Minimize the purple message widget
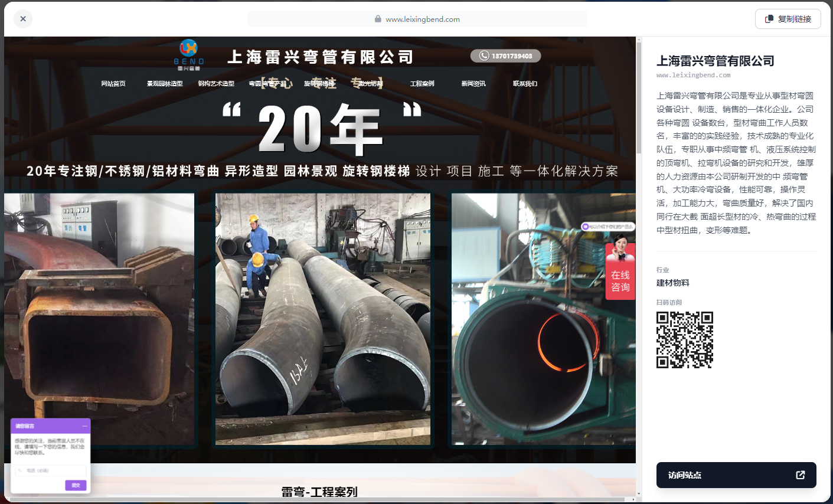Viewport: 833px width, 504px height. pos(85,426)
